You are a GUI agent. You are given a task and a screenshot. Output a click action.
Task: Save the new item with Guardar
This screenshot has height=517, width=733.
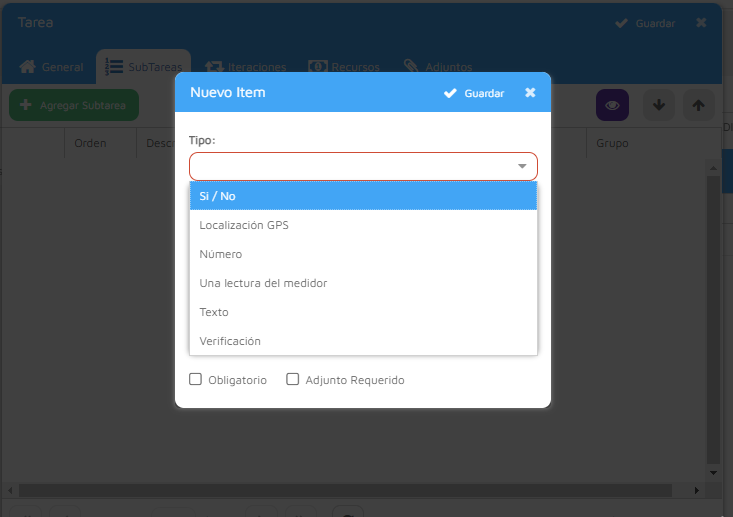(x=474, y=93)
